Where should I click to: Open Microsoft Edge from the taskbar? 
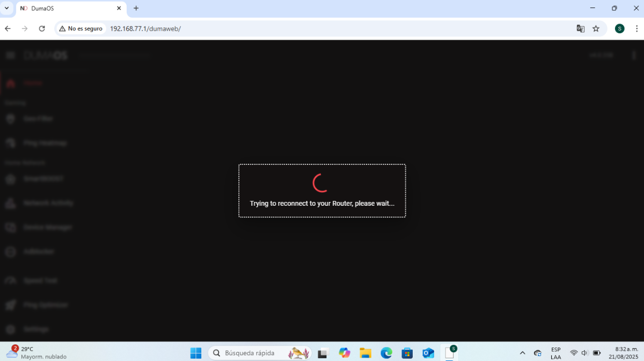coord(386,353)
